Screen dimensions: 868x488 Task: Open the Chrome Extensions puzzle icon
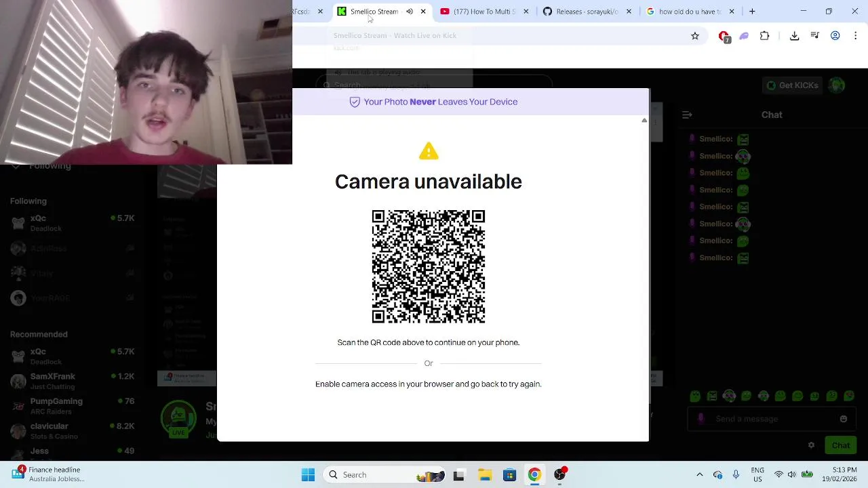click(x=765, y=36)
